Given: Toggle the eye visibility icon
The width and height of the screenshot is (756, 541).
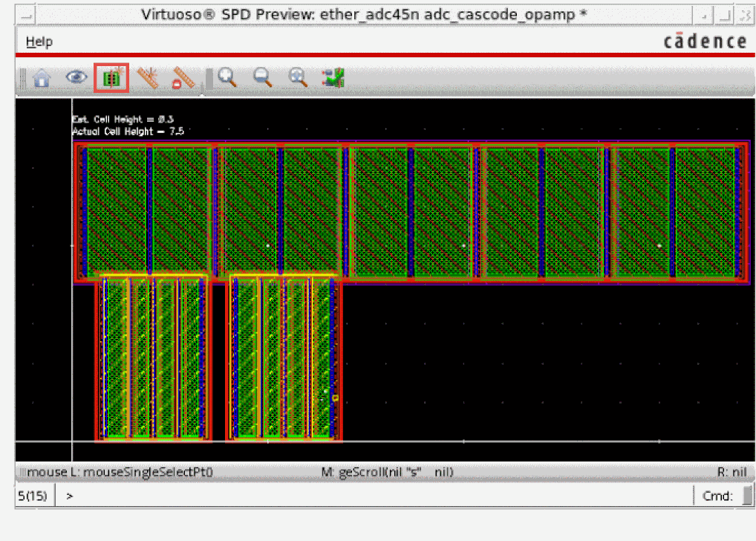Looking at the screenshot, I should coord(76,77).
